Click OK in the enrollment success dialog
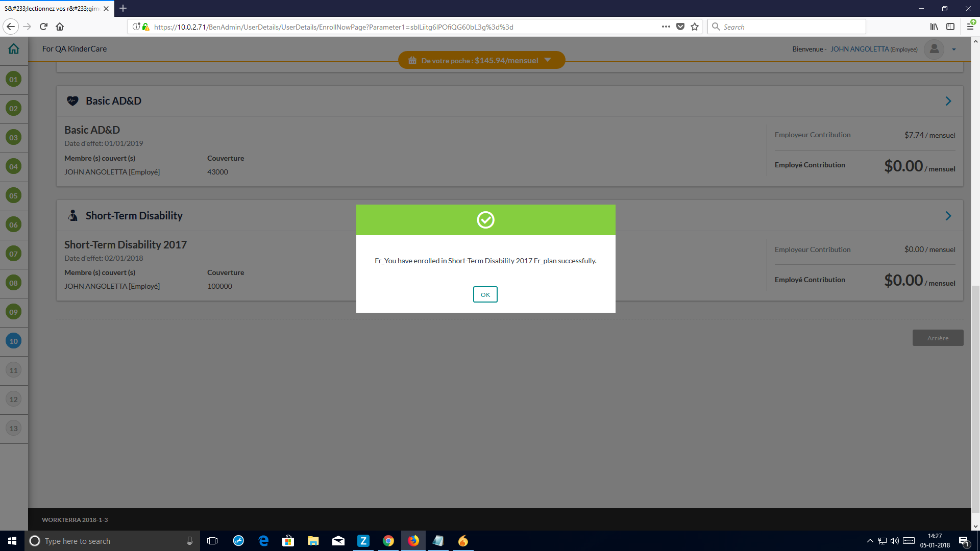The height and width of the screenshot is (551, 980). coord(485,294)
